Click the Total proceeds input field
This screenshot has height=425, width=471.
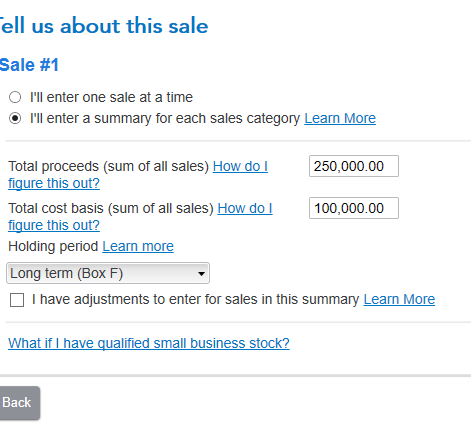(x=354, y=166)
